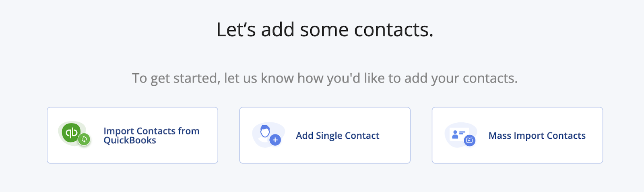This screenshot has height=192, width=644.
Task: Click the word 'QuickBooks' in first card
Action: coord(130,140)
